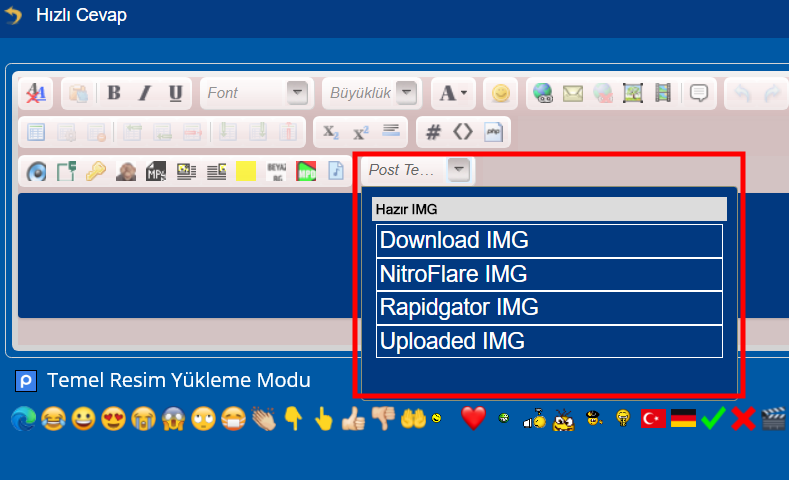
Task: Insert the tears of joy emoji
Action: pyautogui.click(x=53, y=419)
